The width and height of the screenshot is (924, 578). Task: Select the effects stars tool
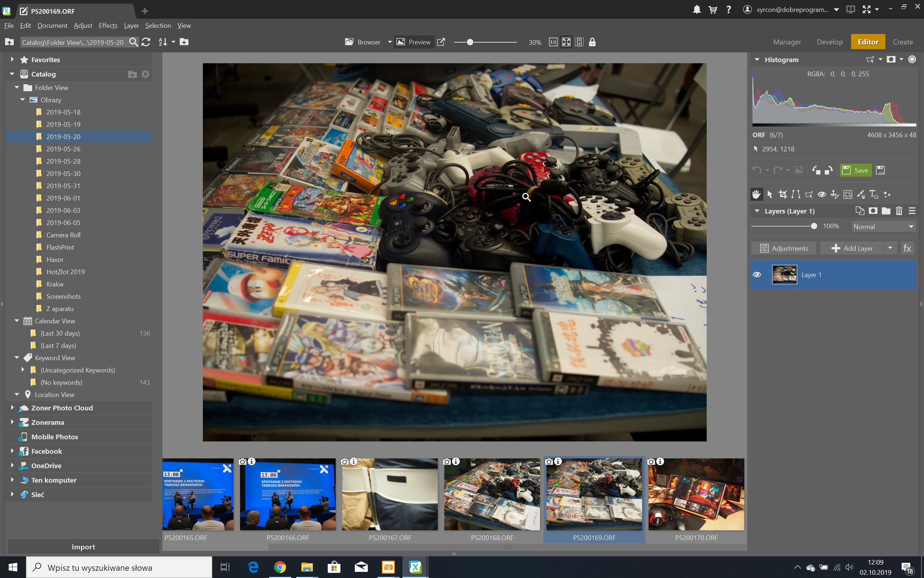point(887,194)
